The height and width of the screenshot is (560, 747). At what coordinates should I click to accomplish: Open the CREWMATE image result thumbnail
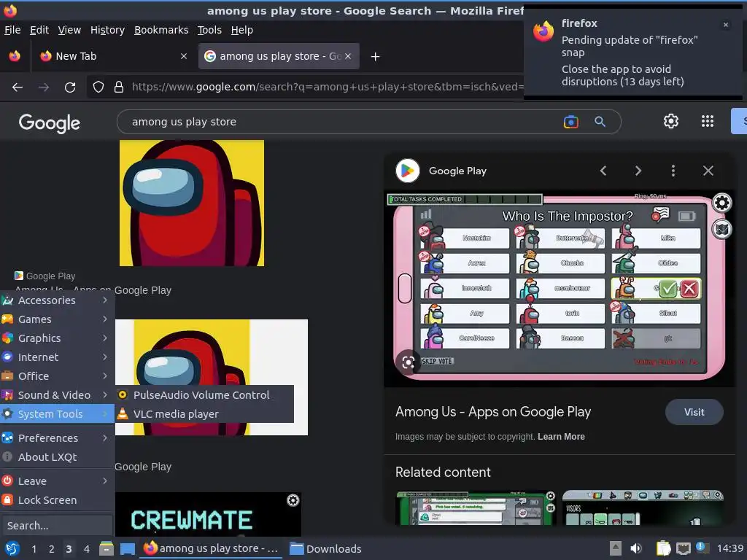click(x=208, y=515)
